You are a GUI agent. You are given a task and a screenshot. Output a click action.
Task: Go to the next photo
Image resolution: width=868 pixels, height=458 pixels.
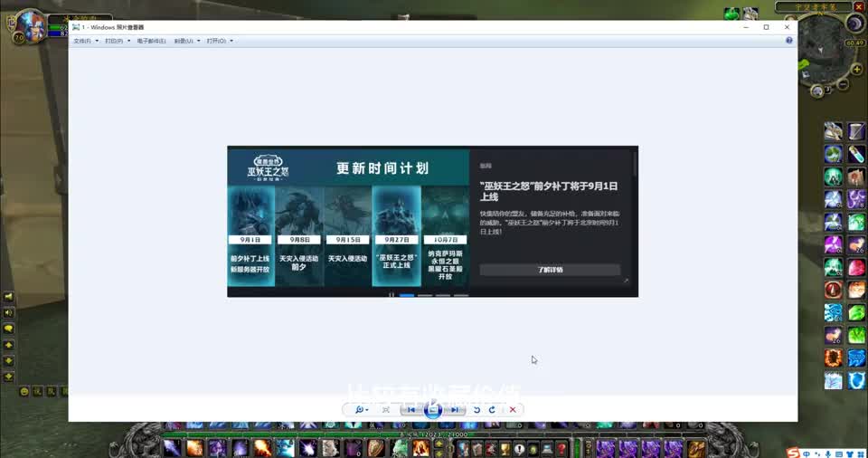[455, 410]
